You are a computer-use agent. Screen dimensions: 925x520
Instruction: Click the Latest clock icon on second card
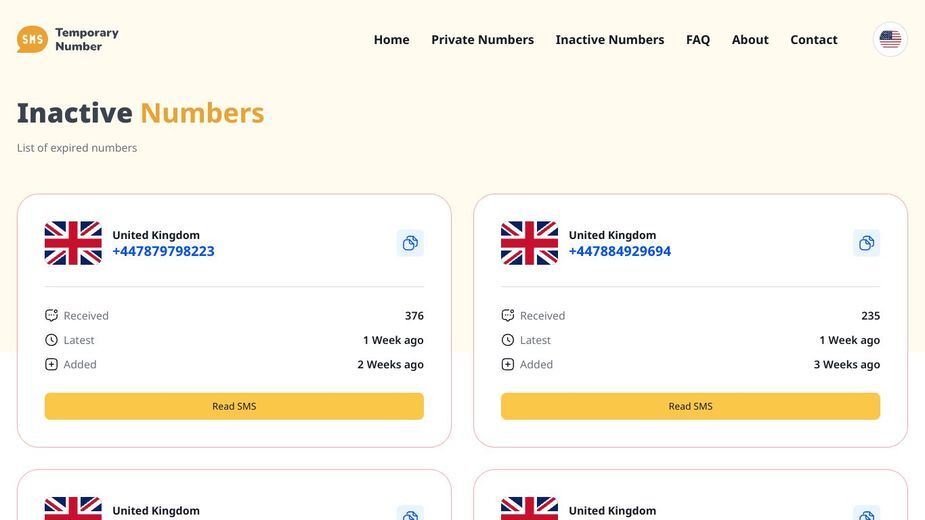coord(507,340)
